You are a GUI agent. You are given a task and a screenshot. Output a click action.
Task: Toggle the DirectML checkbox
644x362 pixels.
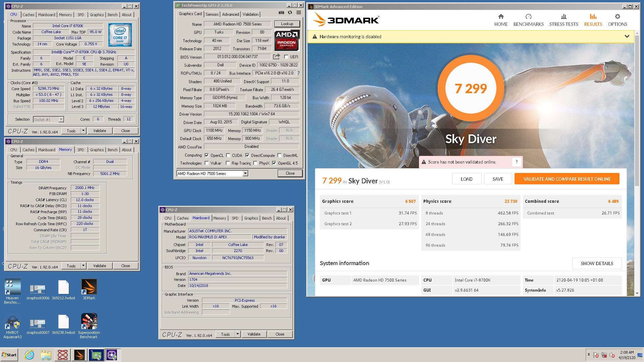(x=279, y=155)
